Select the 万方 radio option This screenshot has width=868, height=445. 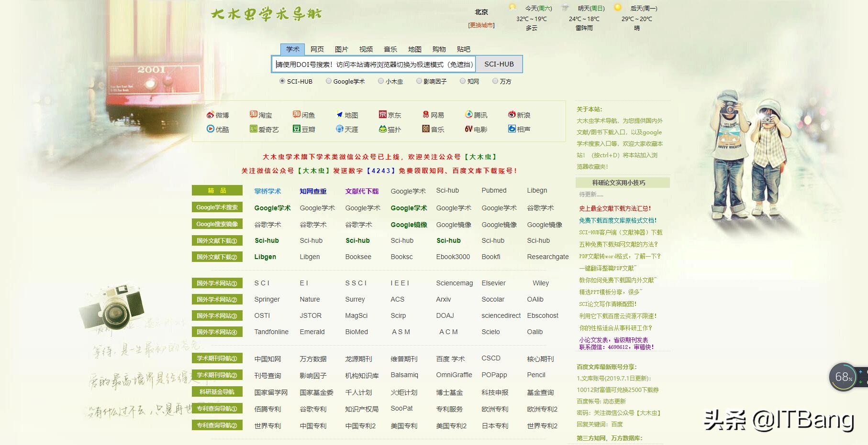(495, 81)
